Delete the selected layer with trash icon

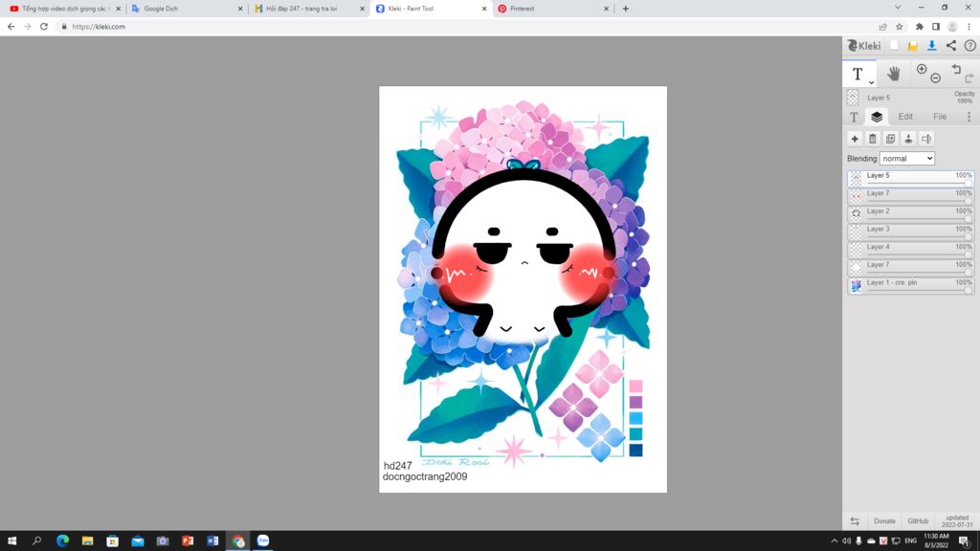[x=873, y=139]
